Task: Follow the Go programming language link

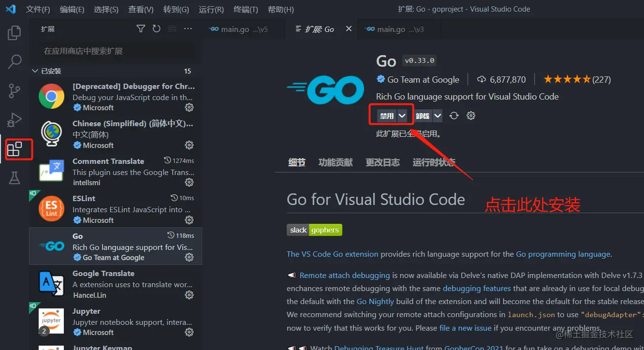Action: pyautogui.click(x=563, y=254)
